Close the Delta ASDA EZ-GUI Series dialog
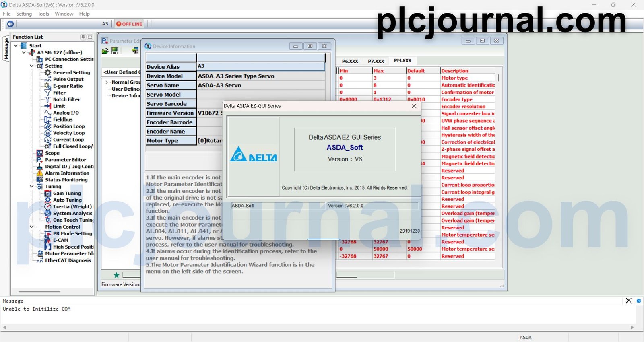The width and height of the screenshot is (644, 342). pos(414,106)
